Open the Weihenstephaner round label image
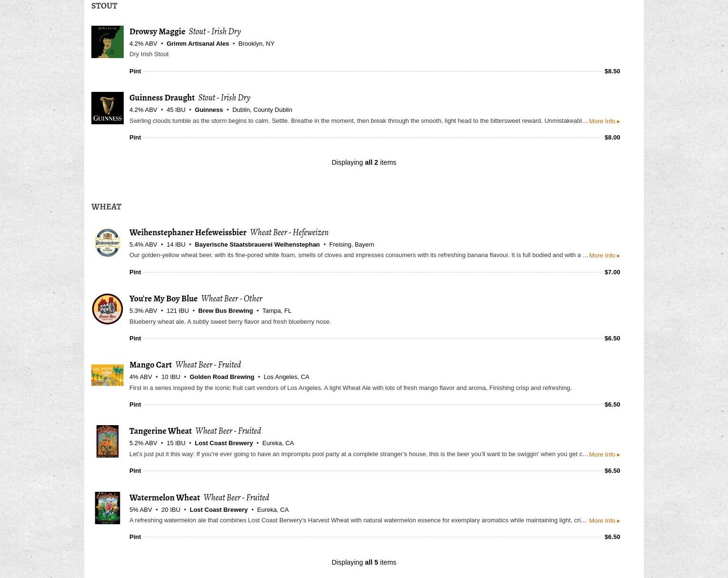 click(x=107, y=243)
